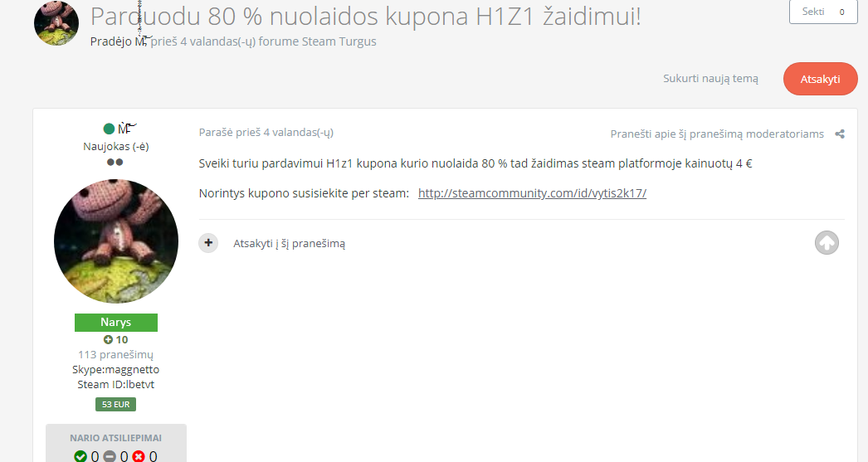Viewport: 868px width, 462px height.
Task: Click the Narys member group badge
Action: (116, 323)
